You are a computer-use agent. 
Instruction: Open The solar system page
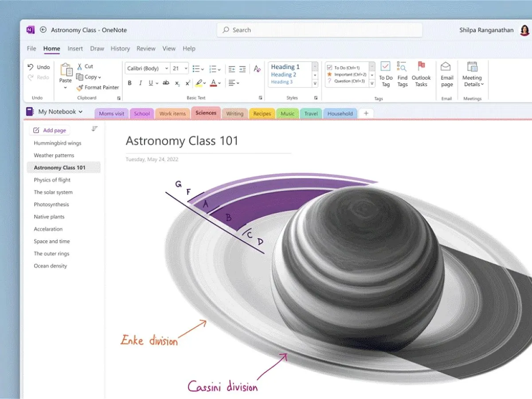[53, 192]
